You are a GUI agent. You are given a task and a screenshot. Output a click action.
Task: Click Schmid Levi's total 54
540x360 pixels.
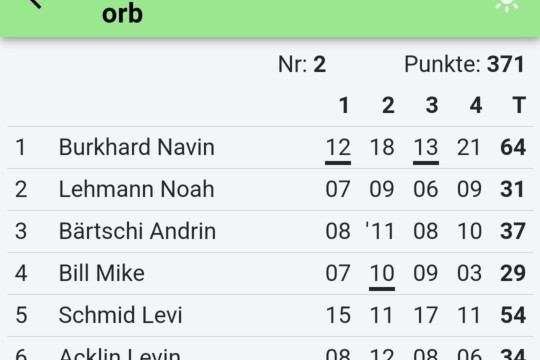pos(513,315)
